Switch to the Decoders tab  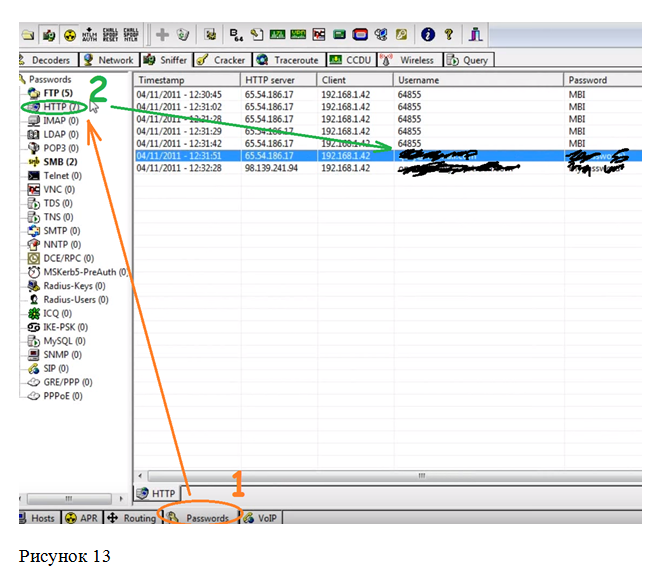[48, 60]
